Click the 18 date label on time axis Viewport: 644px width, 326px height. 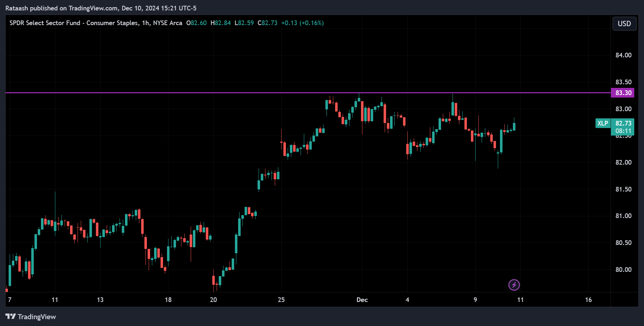pyautogui.click(x=168, y=300)
